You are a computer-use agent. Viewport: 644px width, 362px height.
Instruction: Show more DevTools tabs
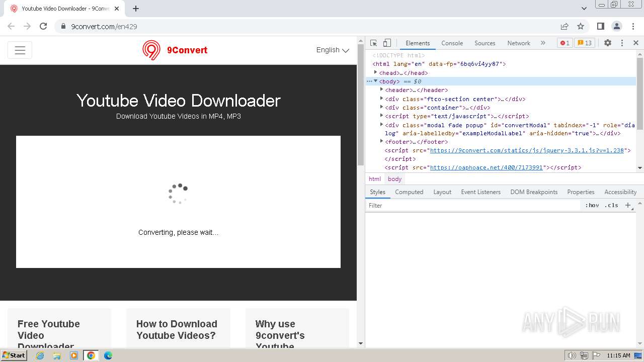pyautogui.click(x=543, y=43)
